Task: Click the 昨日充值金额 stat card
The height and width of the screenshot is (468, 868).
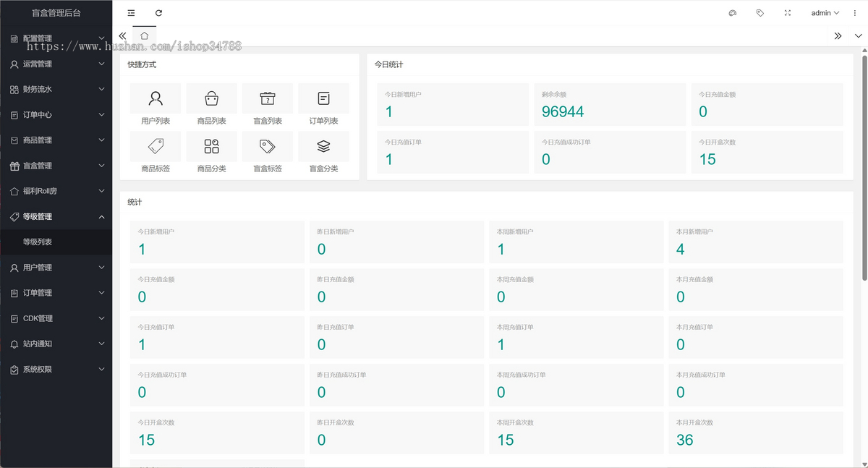Action: point(396,289)
